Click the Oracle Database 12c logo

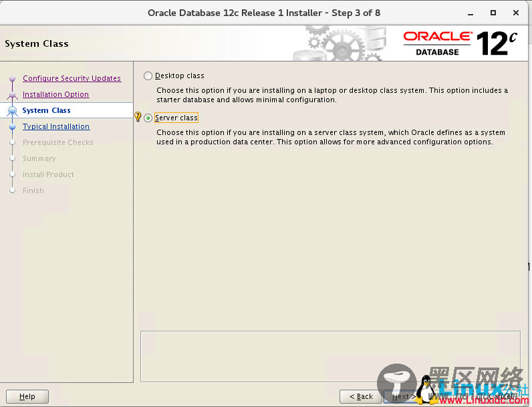(x=460, y=43)
